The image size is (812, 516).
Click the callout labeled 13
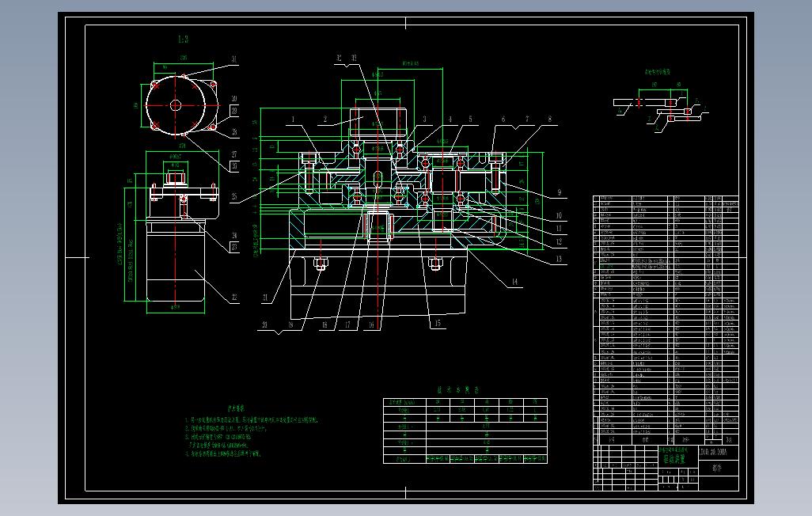click(560, 259)
